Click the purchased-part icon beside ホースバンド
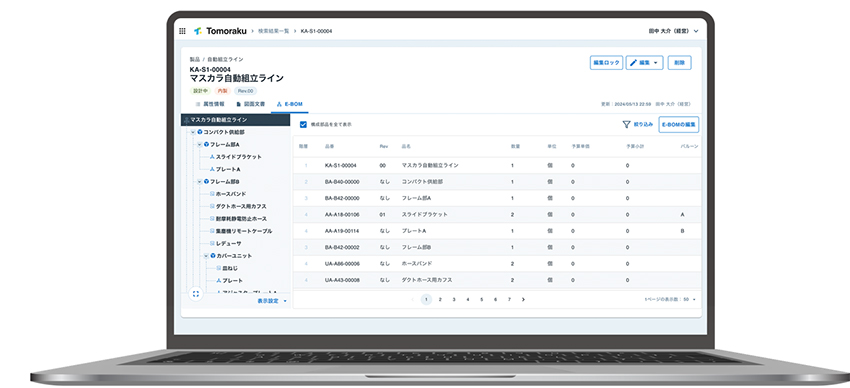 (212, 193)
